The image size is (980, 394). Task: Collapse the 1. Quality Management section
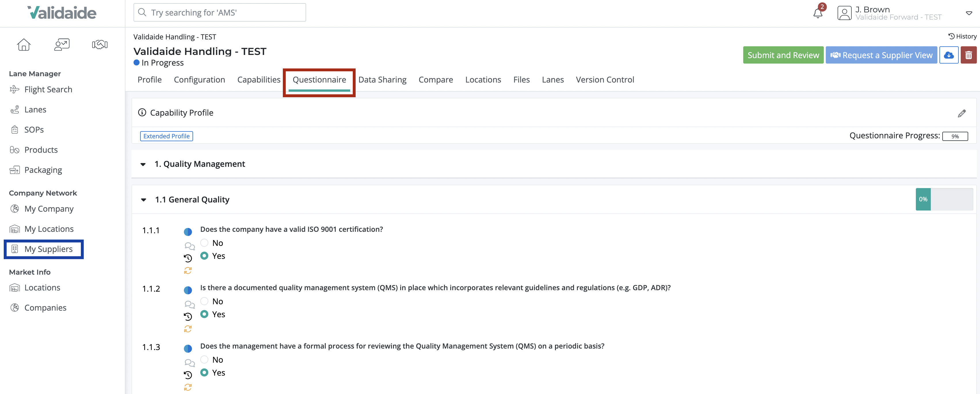tap(143, 164)
